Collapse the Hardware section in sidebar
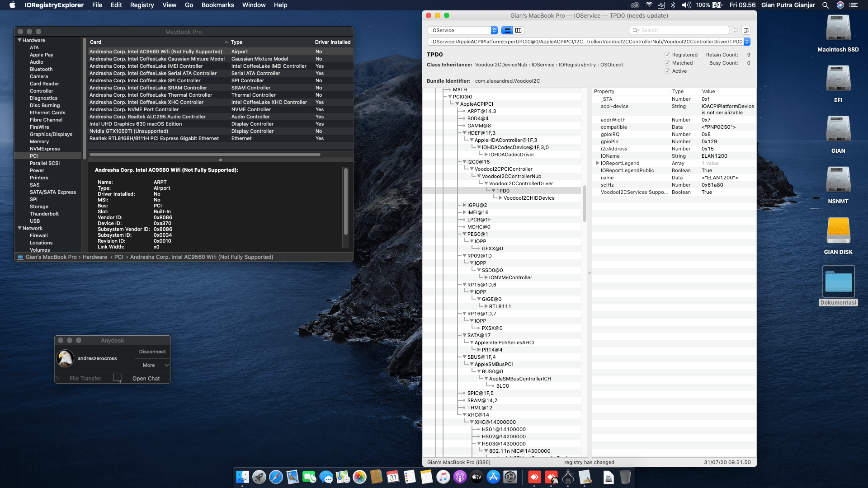The height and width of the screenshot is (488, 868). [20, 40]
